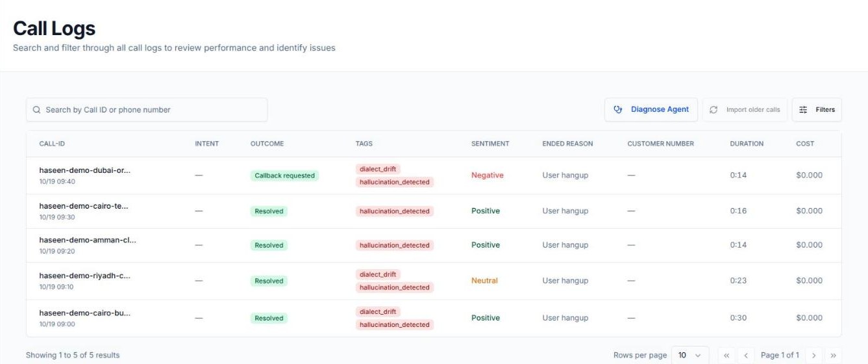Go to the last page arrow

pyautogui.click(x=834, y=355)
